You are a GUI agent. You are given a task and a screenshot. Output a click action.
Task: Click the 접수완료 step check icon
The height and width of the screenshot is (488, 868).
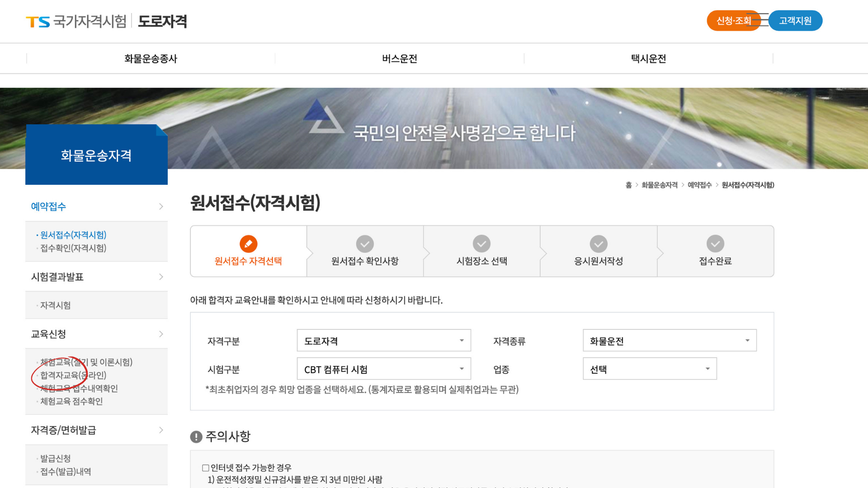[715, 243]
